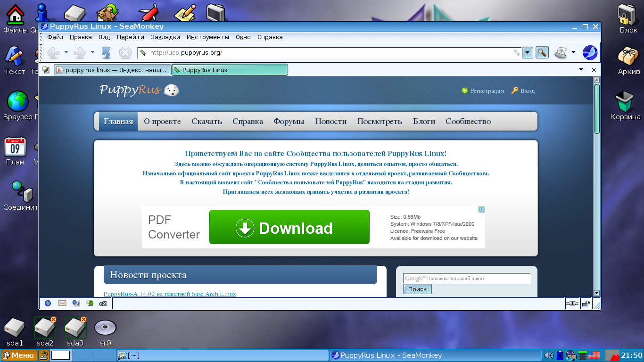The height and width of the screenshot is (362, 644).
Task: Open Mail via status bar envelope icon
Action: point(62,304)
